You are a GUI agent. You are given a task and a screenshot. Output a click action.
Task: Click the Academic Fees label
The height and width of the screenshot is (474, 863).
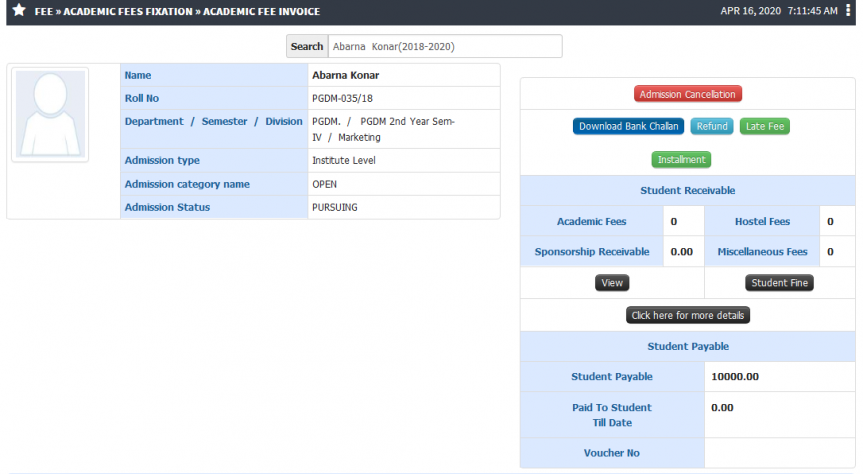point(592,221)
